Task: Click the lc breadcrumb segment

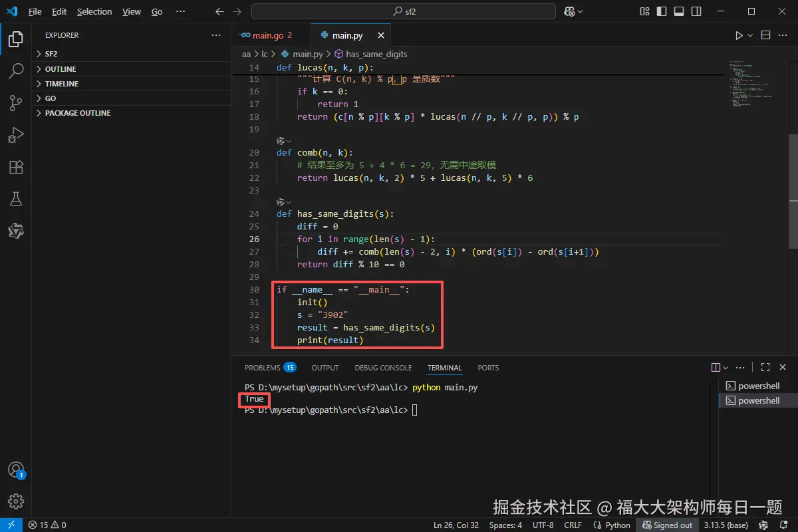Action: click(x=265, y=54)
